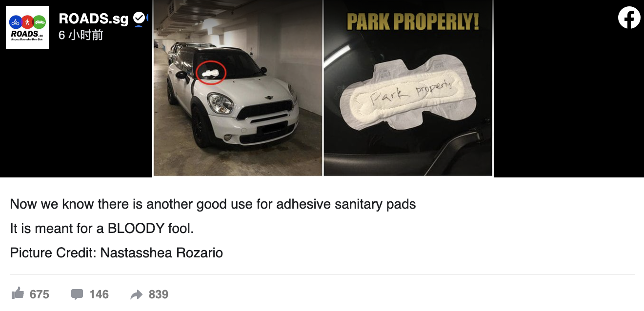Screen dimensions: 644x311
Task: Click the comment speech bubble icon
Action: click(x=77, y=294)
